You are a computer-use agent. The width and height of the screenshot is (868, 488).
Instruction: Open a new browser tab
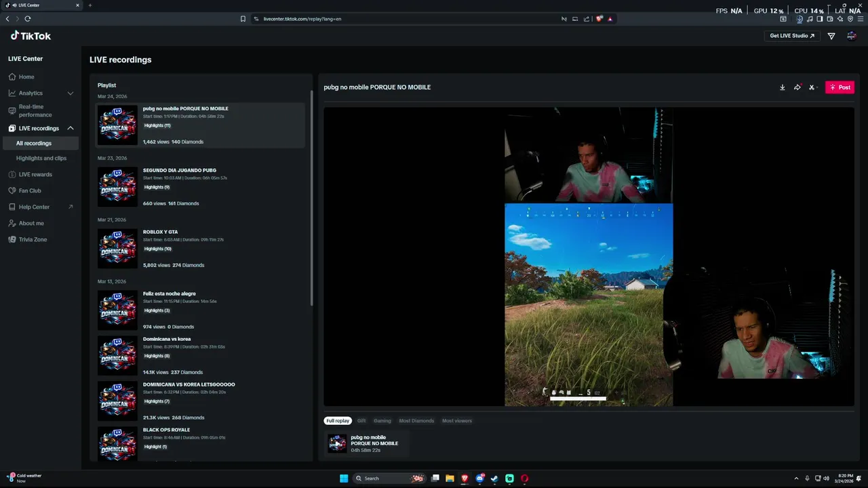pyautogui.click(x=90, y=5)
